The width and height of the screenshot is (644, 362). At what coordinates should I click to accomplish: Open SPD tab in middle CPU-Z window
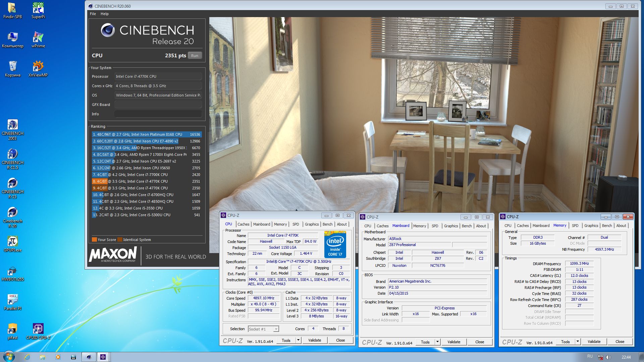point(435,226)
